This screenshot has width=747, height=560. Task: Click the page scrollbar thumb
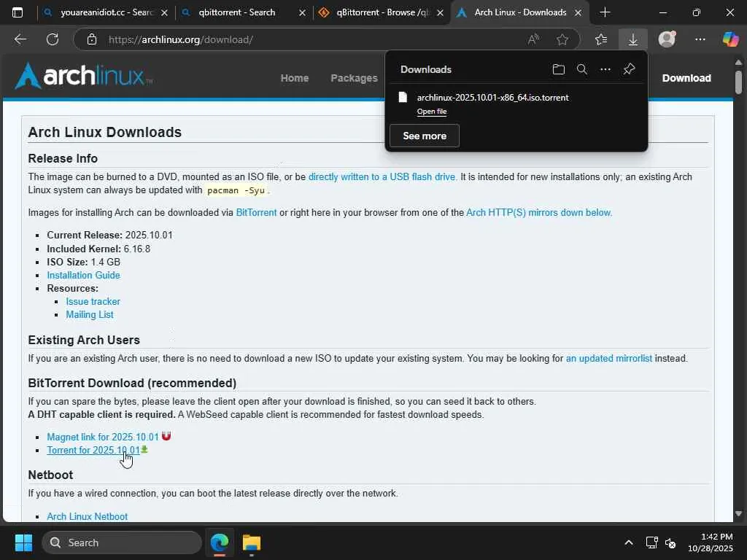coord(738,82)
